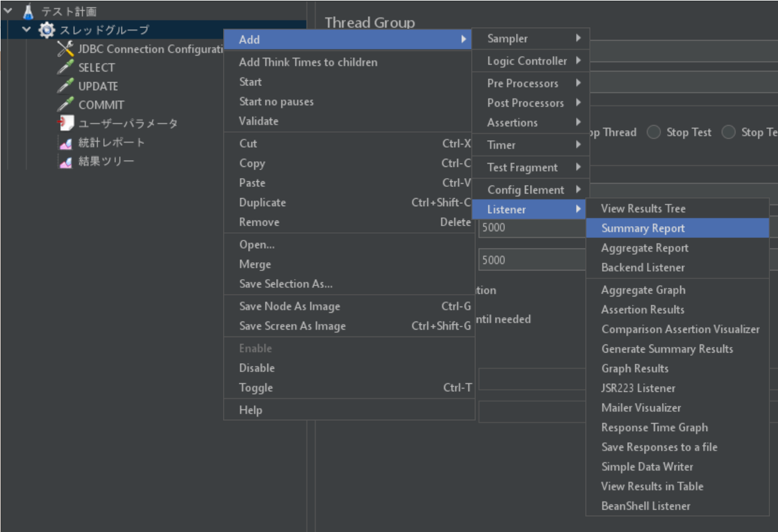Open the Test Fragment submenu
Viewport: 778px width, 532px height.
coord(531,168)
